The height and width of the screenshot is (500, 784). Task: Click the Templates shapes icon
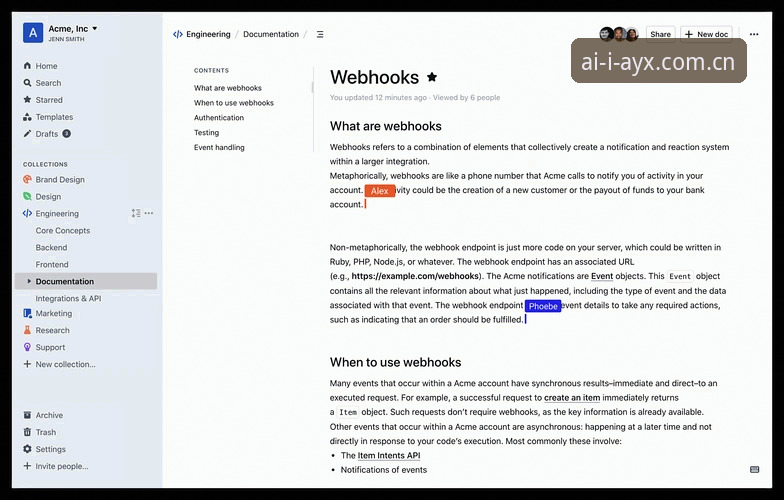pyautogui.click(x=27, y=116)
